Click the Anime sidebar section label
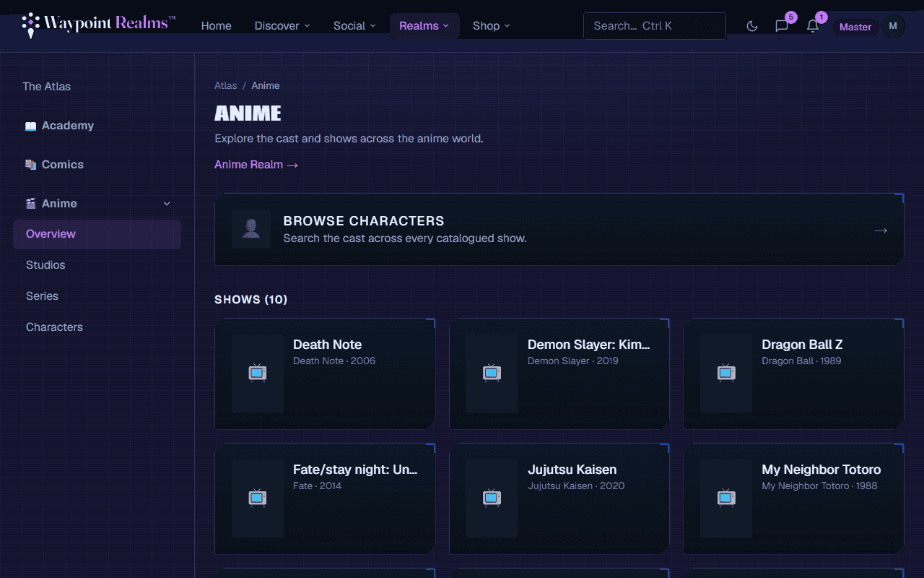 (x=59, y=204)
